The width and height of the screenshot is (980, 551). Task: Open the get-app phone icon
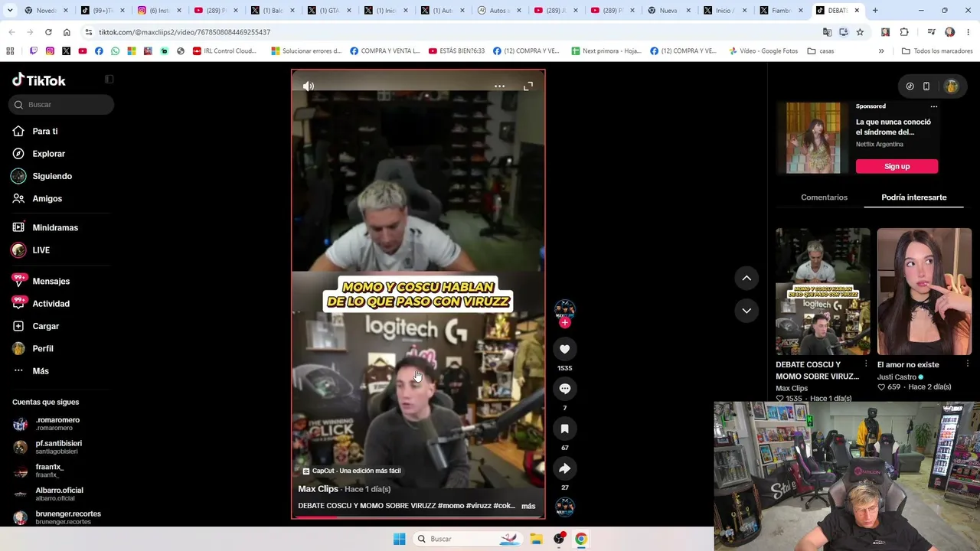[926, 86]
